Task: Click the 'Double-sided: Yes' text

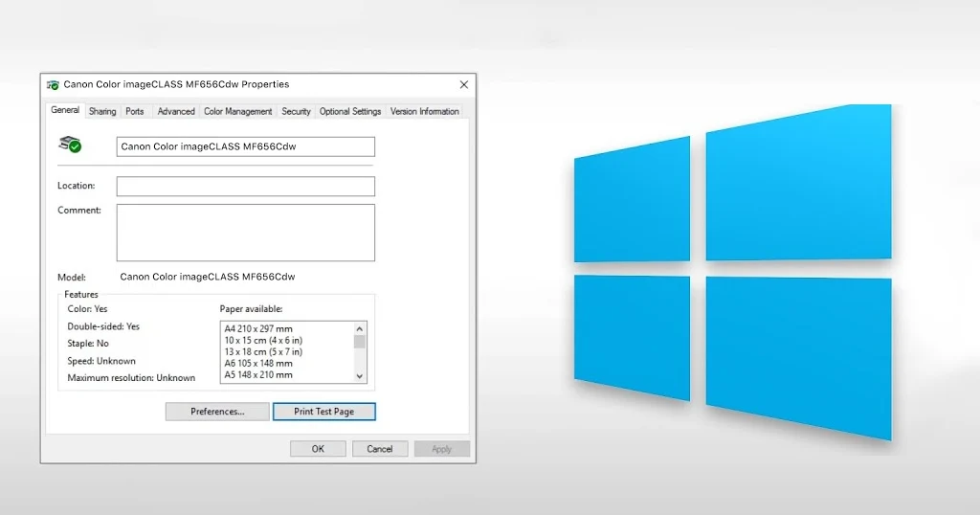Action: 103,326
